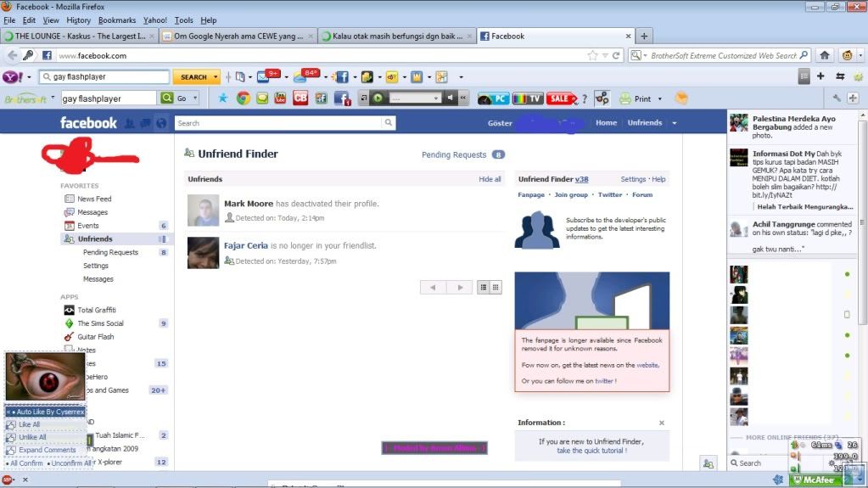Open Fajar Ceria's profile link
This screenshot has height=488, width=868.
pyautogui.click(x=246, y=245)
